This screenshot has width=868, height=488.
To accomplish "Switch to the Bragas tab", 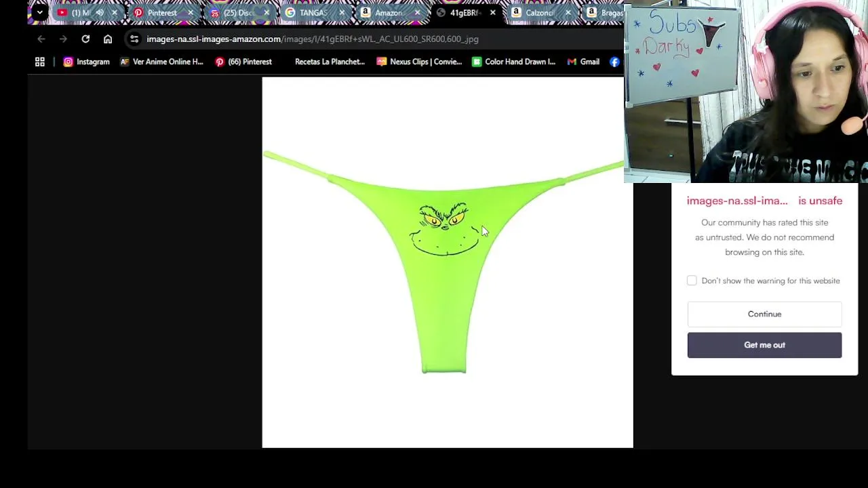I will point(605,12).
